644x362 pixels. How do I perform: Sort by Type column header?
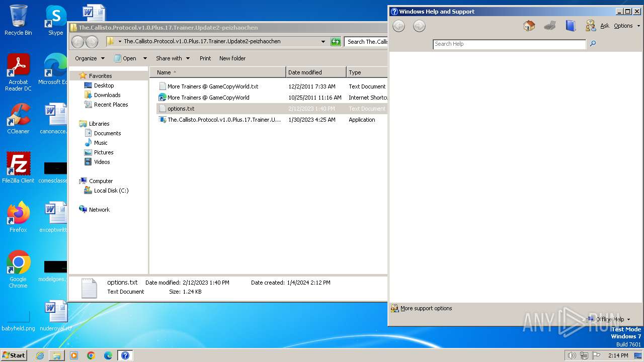point(367,72)
